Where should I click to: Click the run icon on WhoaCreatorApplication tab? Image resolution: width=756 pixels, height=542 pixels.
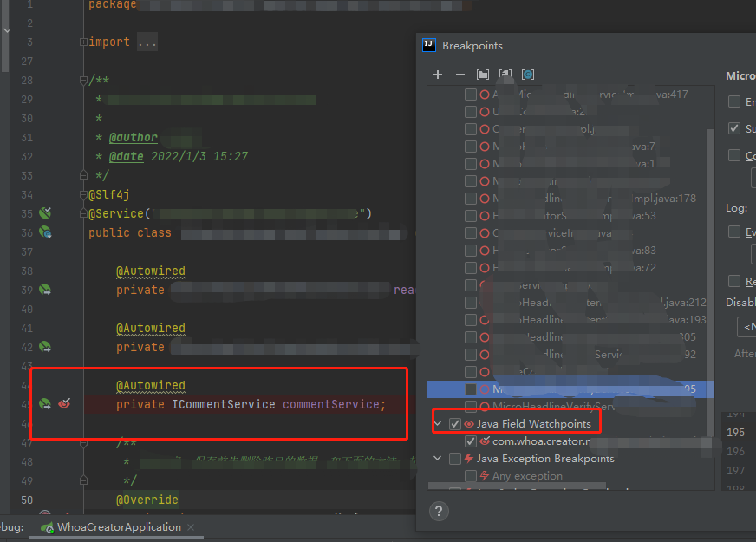click(x=47, y=528)
